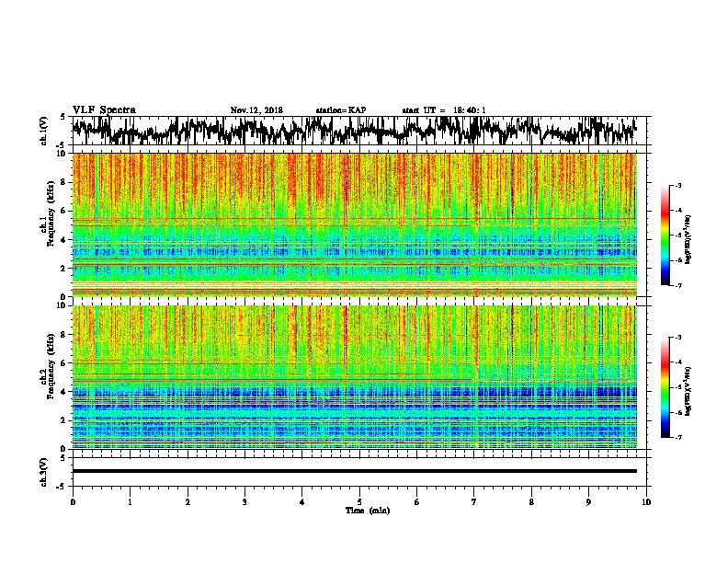Click the "8" kHz tick of ch.2 spectrogram
The height and width of the screenshot is (563, 728).
[x=64, y=335]
